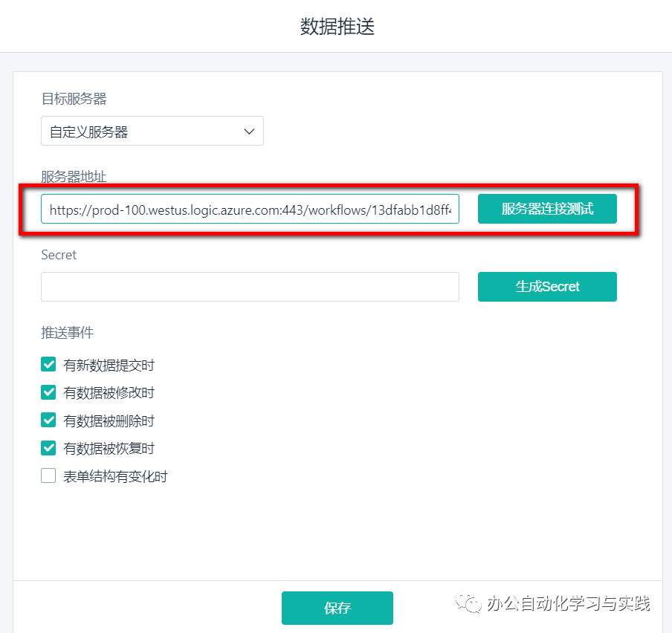Disable the 有数据被修改时 checkbox
The width and height of the screenshot is (672, 633).
48,392
